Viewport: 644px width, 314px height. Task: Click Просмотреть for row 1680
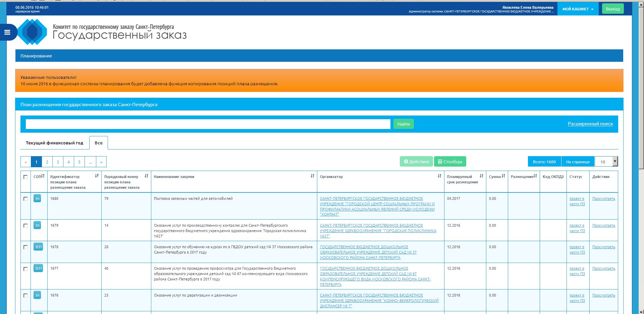point(603,198)
